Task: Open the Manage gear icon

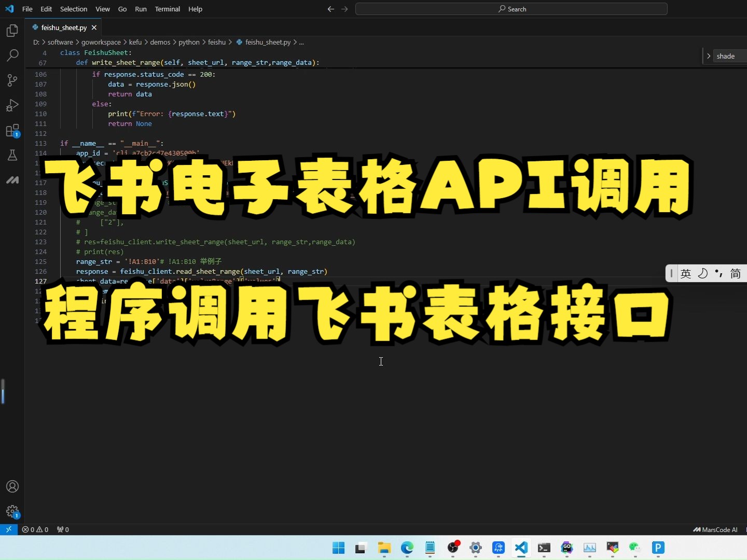Action: pos(12,512)
